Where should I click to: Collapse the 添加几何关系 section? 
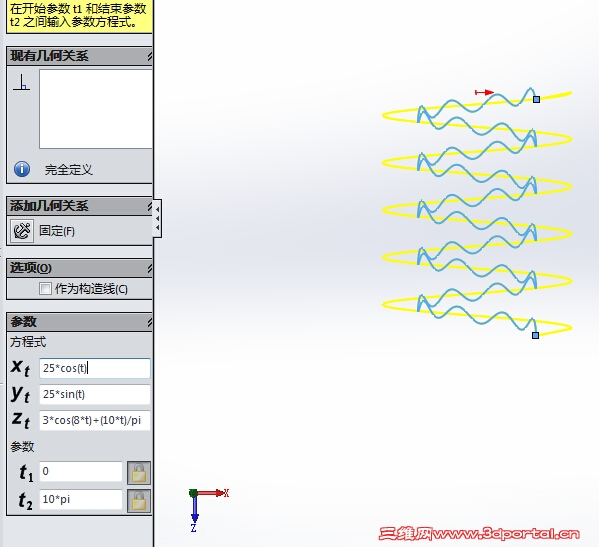pos(150,207)
